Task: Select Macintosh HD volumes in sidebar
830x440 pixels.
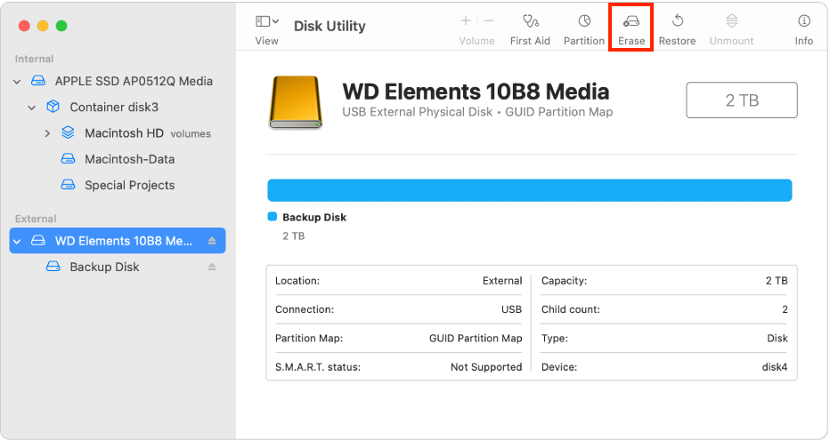Action: click(x=148, y=133)
